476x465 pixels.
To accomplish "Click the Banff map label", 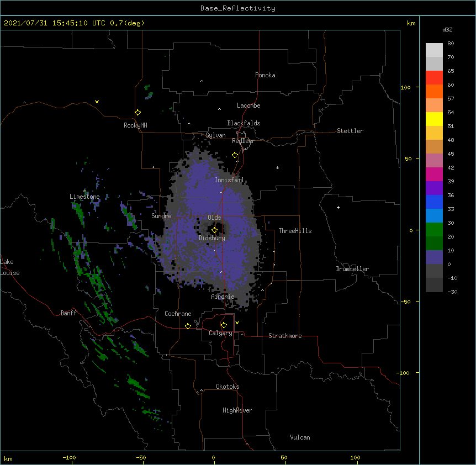I will (x=68, y=313).
